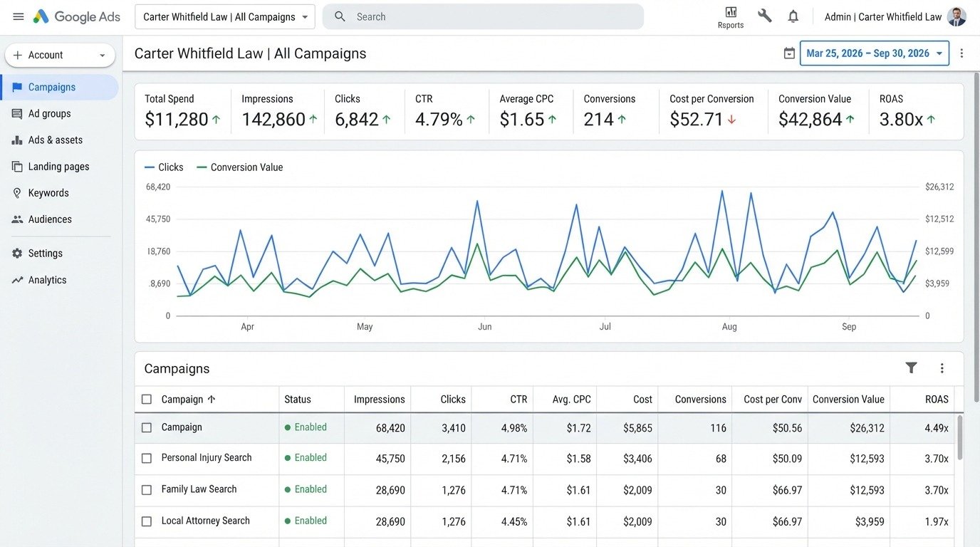
Task: Click the sort arrow on Campaign column
Action: click(x=212, y=399)
